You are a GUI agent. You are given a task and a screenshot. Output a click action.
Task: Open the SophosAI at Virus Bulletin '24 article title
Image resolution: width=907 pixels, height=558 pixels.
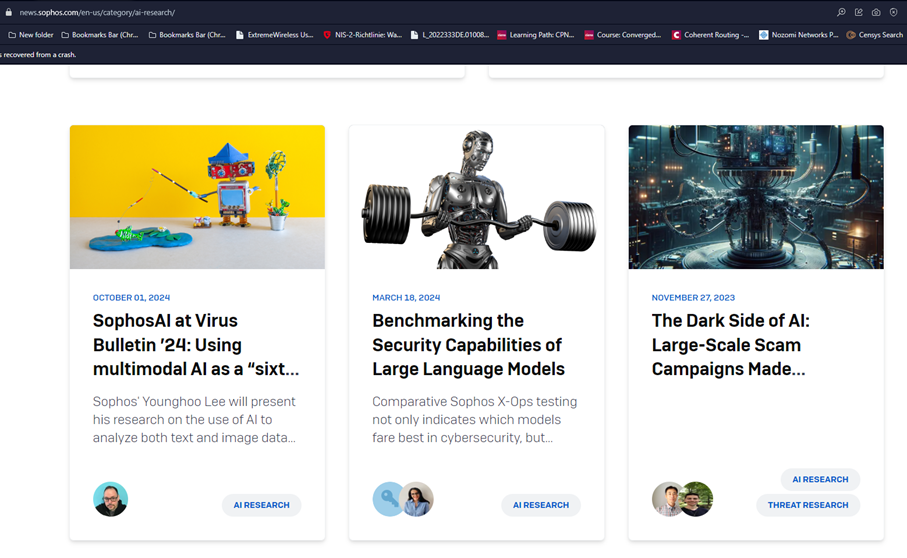195,345
